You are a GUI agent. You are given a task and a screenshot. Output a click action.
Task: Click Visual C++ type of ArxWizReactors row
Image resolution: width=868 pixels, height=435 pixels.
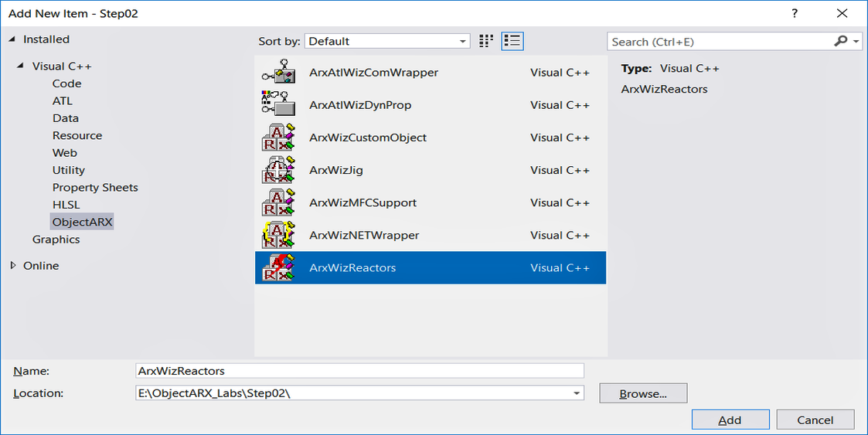coord(560,268)
